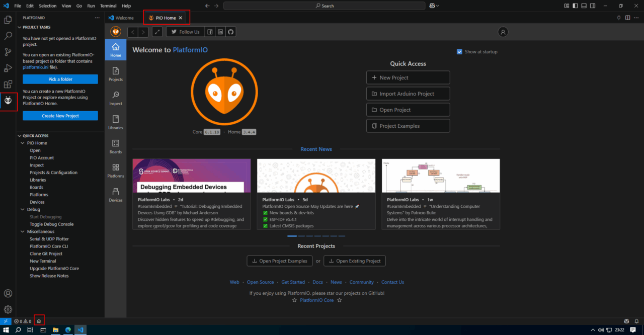Screen dimensions: 644x335
Task: Open the GitHub icon in PIO Home toolbar
Action: click(231, 32)
